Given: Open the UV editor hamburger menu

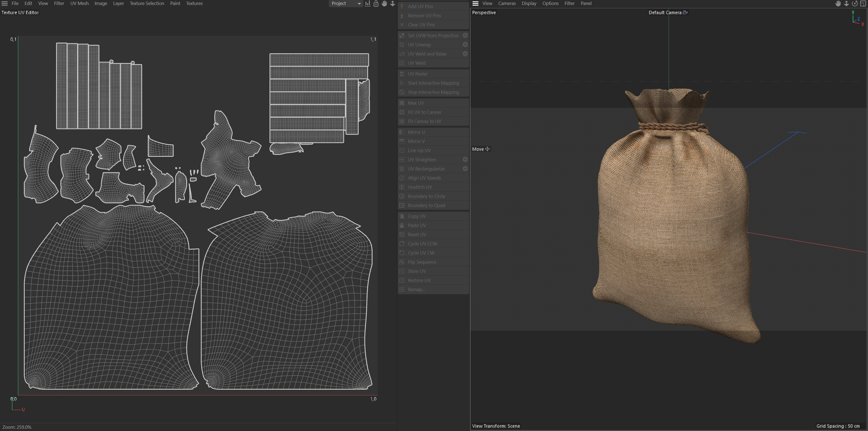Looking at the screenshot, I should coord(5,4).
